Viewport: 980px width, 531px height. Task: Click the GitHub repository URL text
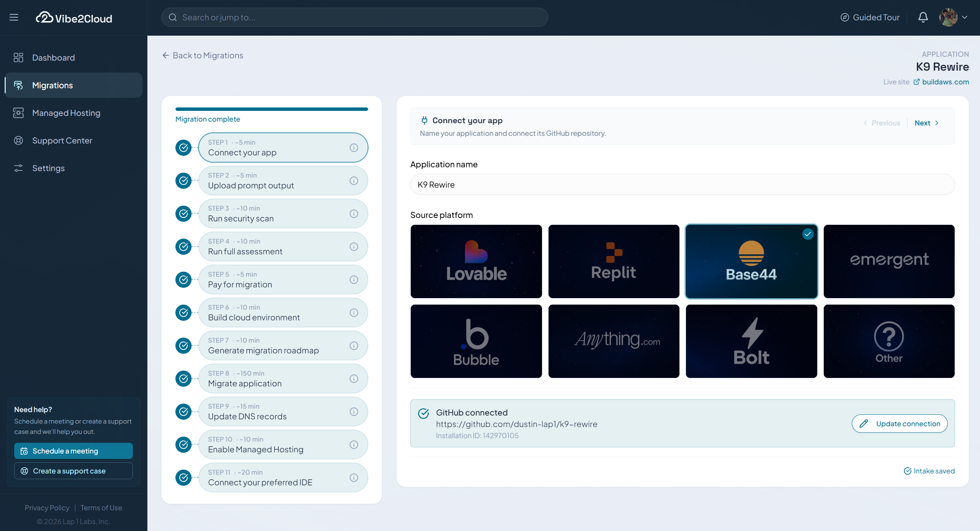click(x=516, y=424)
